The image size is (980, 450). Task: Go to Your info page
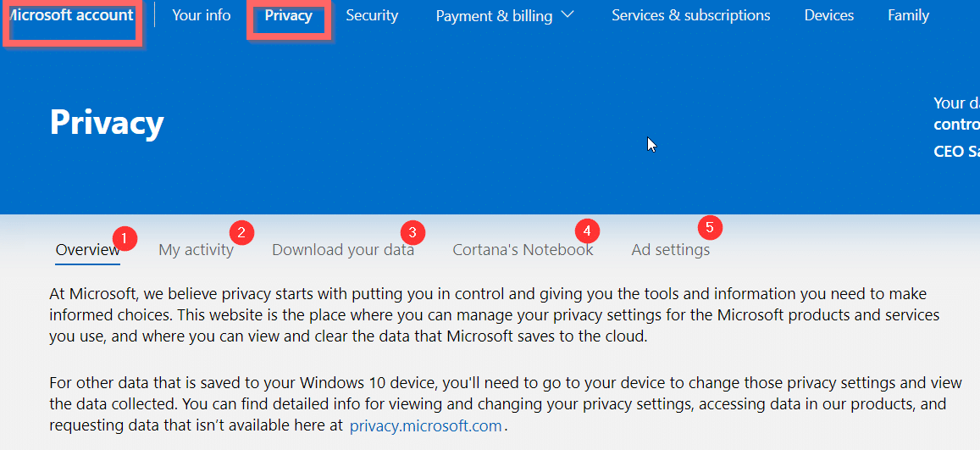pos(202,15)
